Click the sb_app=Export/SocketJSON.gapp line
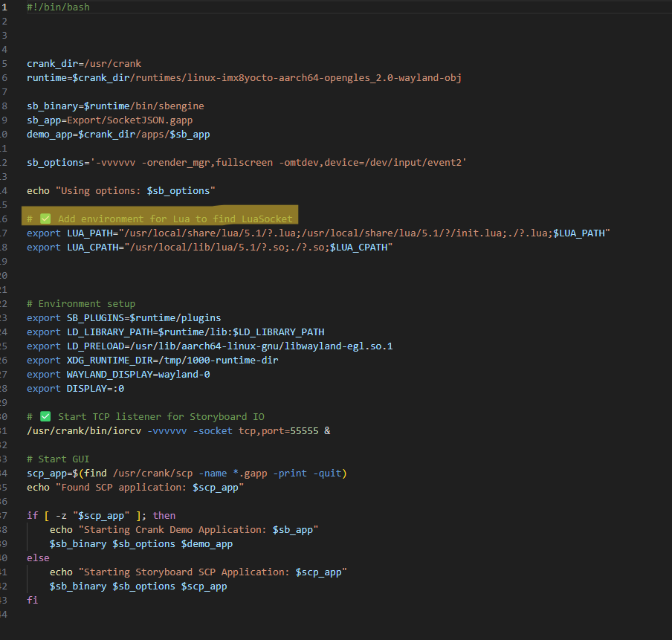 pos(110,120)
